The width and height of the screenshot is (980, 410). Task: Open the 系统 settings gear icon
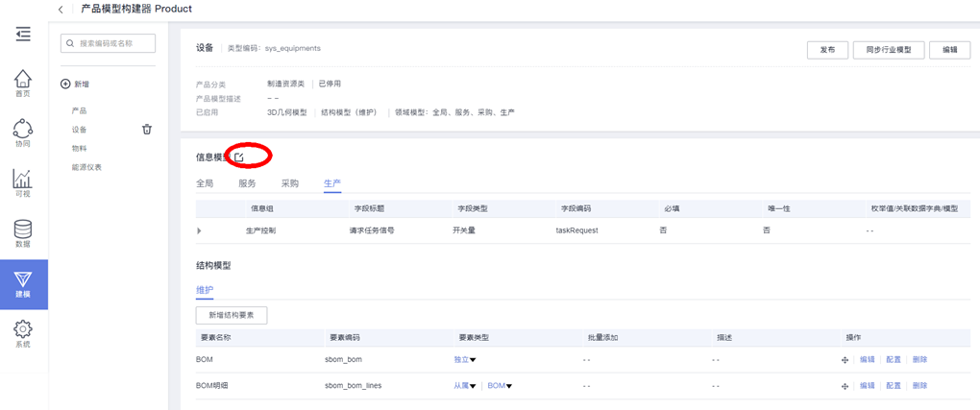coord(22,329)
